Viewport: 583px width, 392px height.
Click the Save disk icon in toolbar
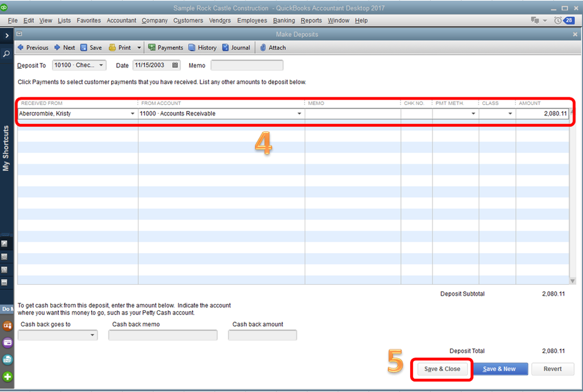click(x=83, y=48)
